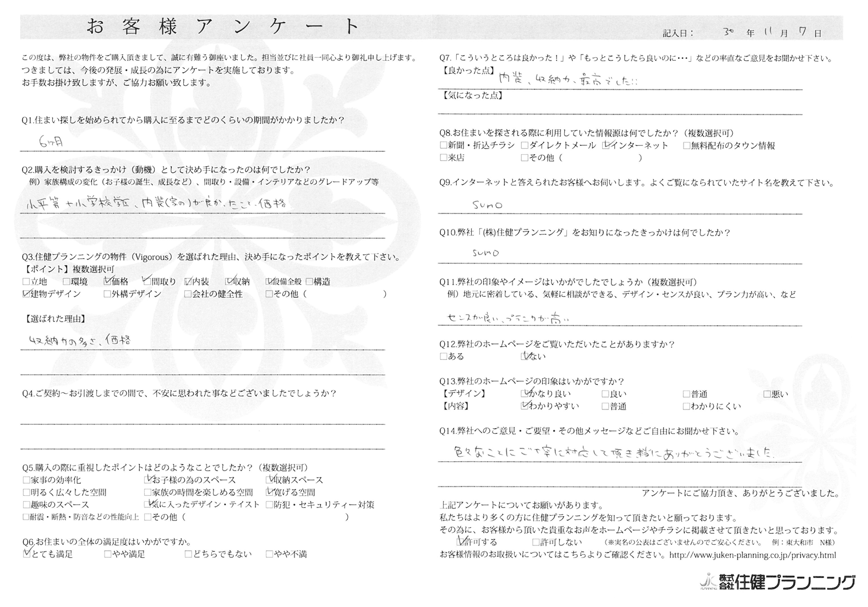Viewport: 868px width, 607px height.
Task: Toggle the 許可する permission checkbox
Action: point(461,542)
